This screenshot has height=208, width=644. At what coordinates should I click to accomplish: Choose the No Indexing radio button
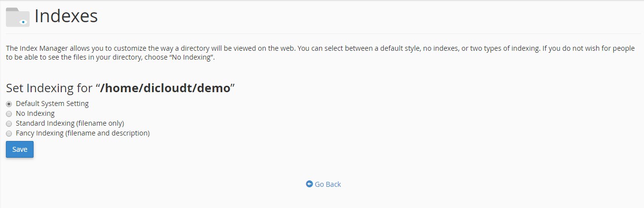9,114
